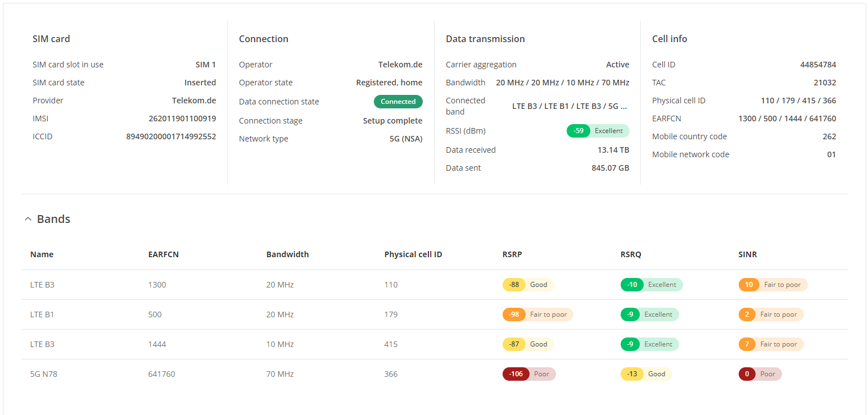This screenshot has height=415, width=868.
Task: Click the RSRP -87 Good badge
Action: point(528,344)
